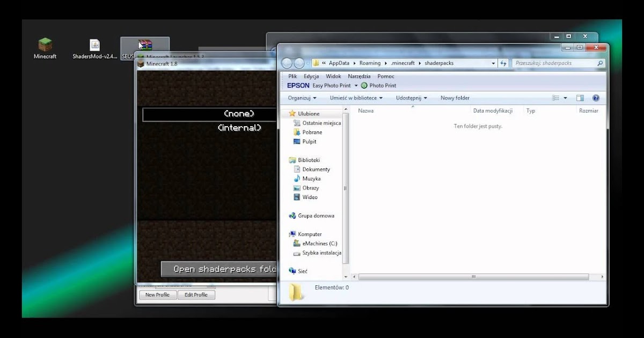Click the AppData breadcrumb segment

click(339, 63)
